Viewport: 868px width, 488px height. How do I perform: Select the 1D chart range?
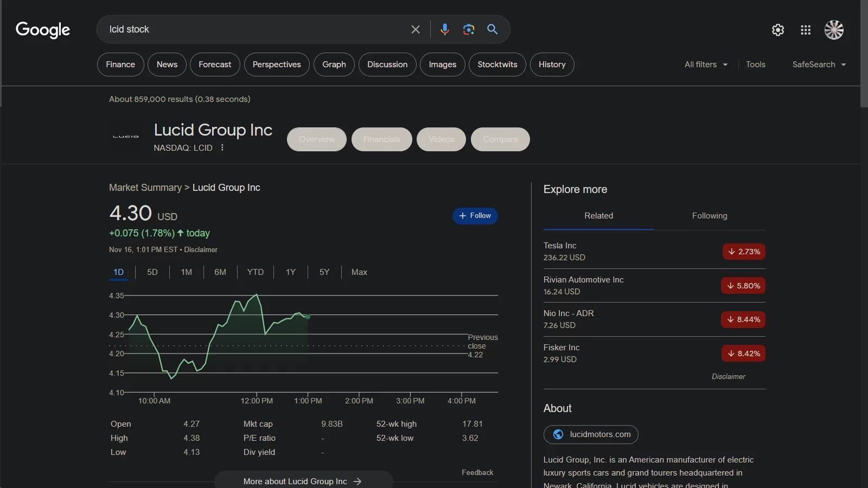pyautogui.click(x=118, y=272)
